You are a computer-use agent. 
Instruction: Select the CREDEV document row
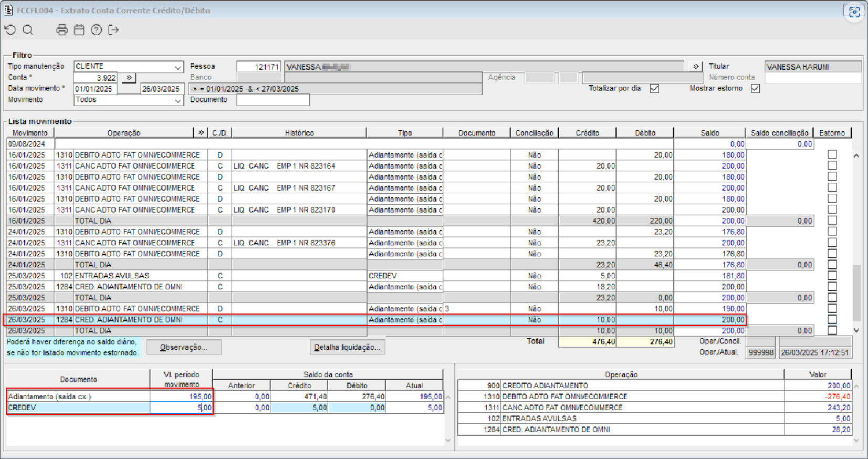coord(225,408)
